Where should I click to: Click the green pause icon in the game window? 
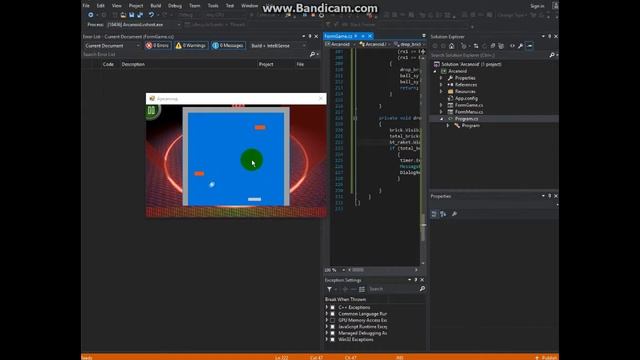pyautogui.click(x=152, y=111)
